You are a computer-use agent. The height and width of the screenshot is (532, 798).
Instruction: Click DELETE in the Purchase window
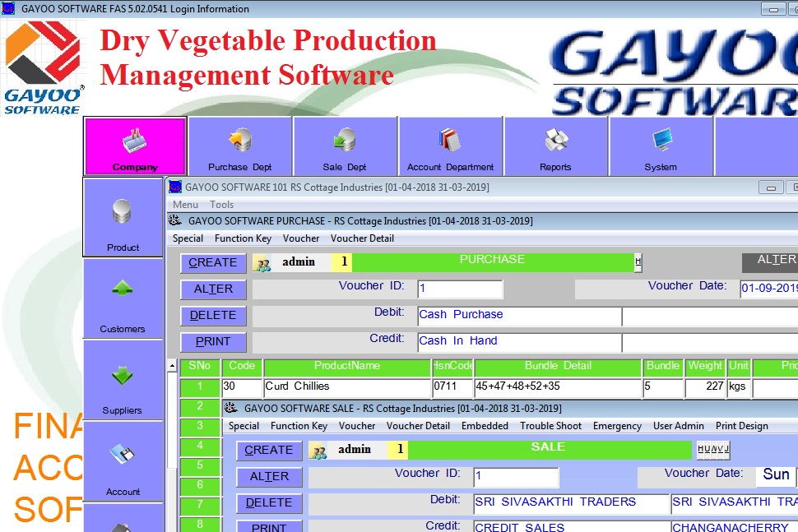tap(213, 316)
